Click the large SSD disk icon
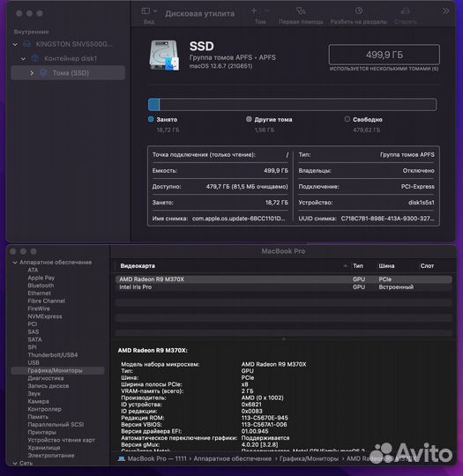 pos(164,56)
